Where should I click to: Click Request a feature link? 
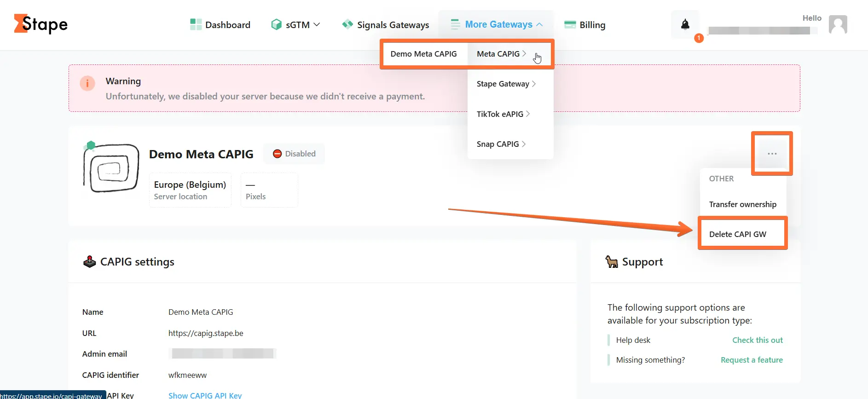pos(752,360)
